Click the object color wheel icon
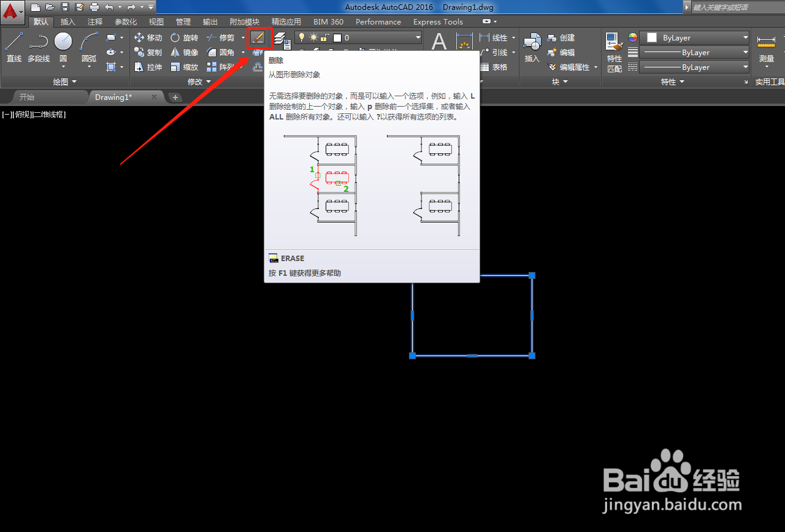 click(633, 37)
